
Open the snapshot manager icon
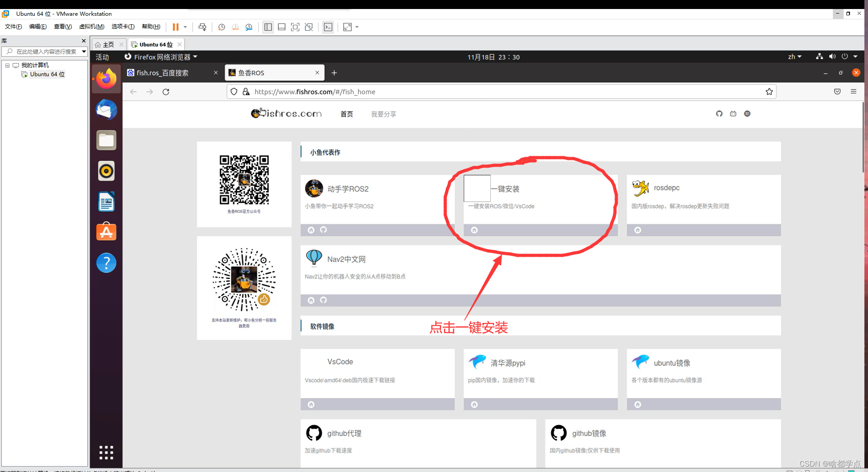coord(249,27)
